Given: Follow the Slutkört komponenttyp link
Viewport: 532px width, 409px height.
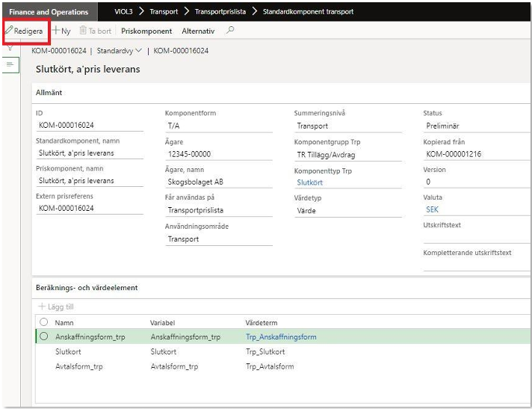Looking at the screenshot, I should pos(309,182).
